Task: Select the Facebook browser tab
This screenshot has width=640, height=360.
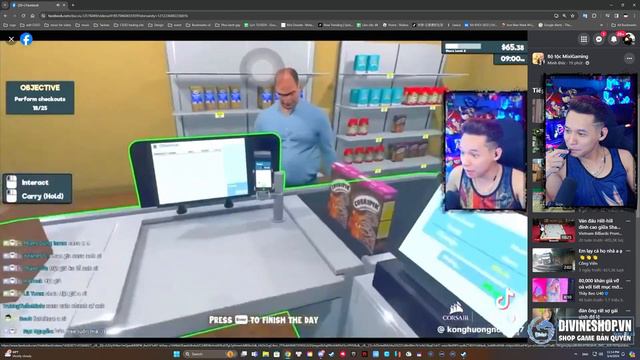Action: (x=38, y=5)
